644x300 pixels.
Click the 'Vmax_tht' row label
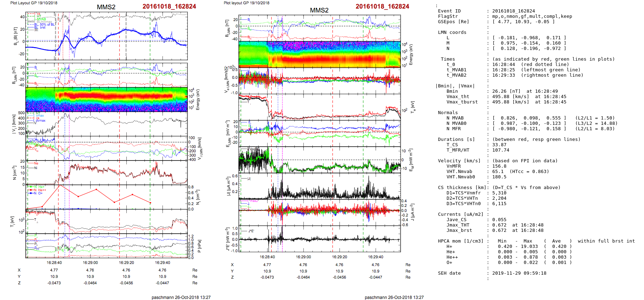click(458, 97)
